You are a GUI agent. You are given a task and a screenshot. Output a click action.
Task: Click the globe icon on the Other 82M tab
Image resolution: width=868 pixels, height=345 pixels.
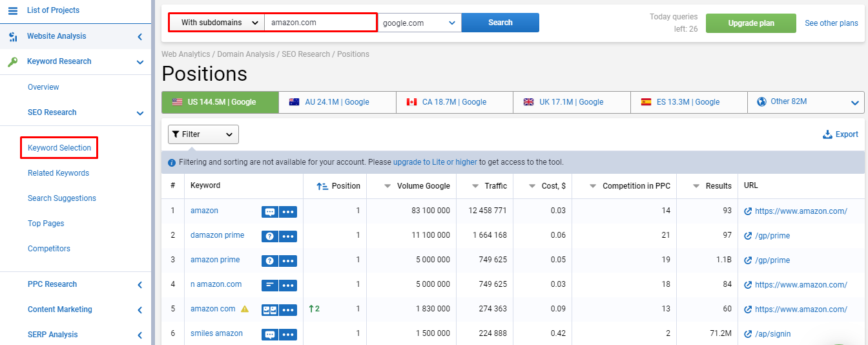[x=761, y=101]
